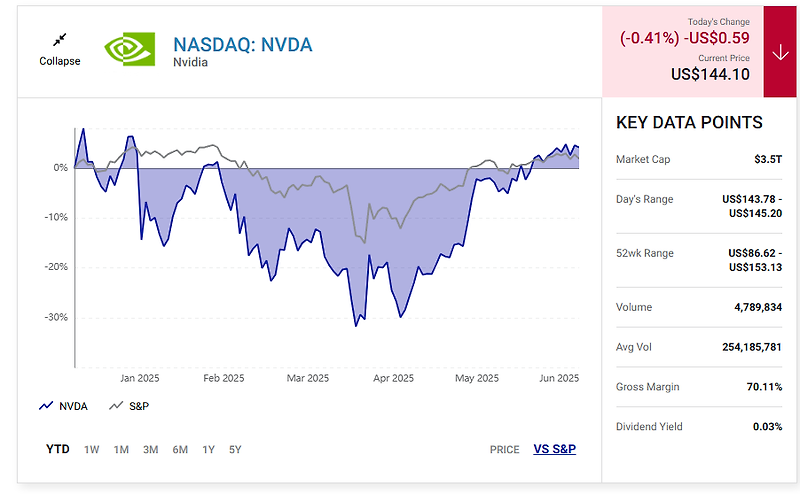Toggle chart to PRICE view
Image resolution: width=800 pixels, height=494 pixels.
click(x=505, y=450)
